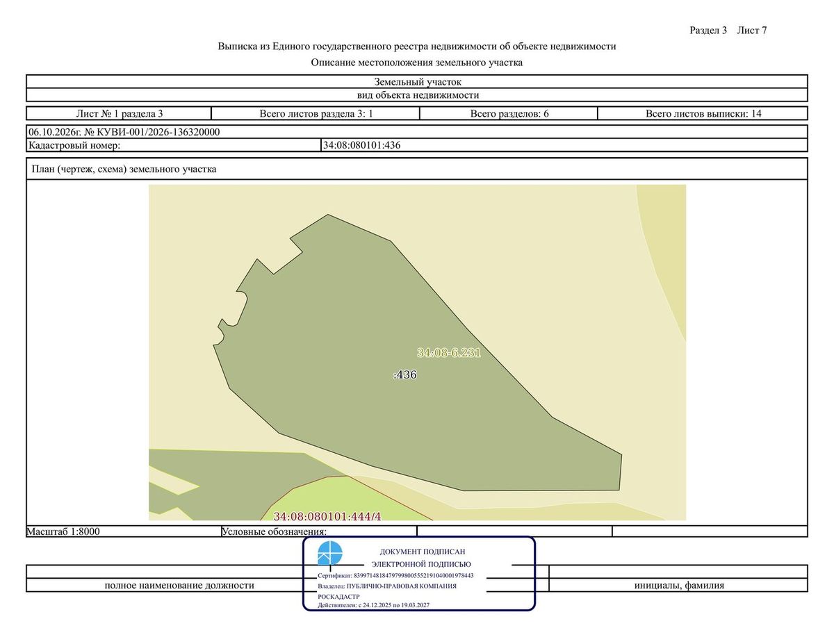Click the "инициалы, фамилия" caption
This screenshot has height=644, width=834.
point(679,586)
